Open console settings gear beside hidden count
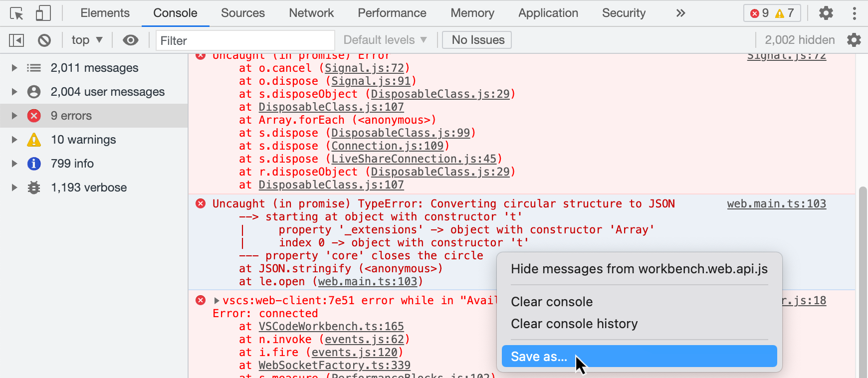This screenshot has height=378, width=868. (854, 40)
